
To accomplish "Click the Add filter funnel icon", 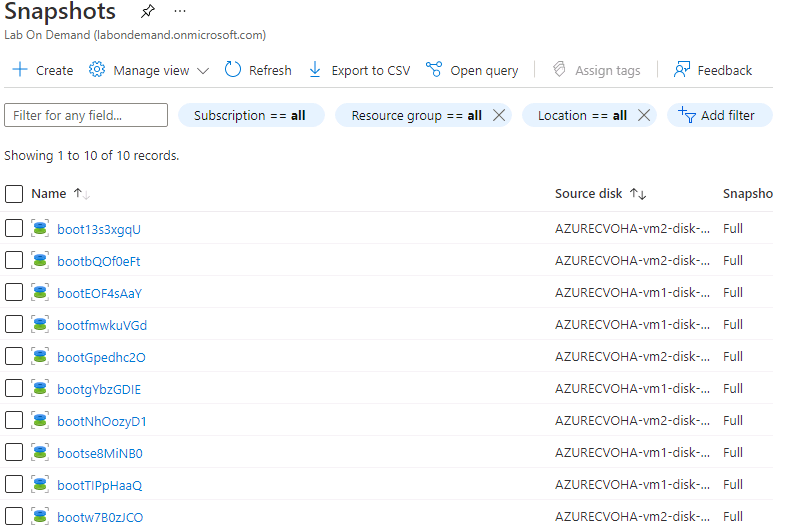I will click(x=687, y=115).
